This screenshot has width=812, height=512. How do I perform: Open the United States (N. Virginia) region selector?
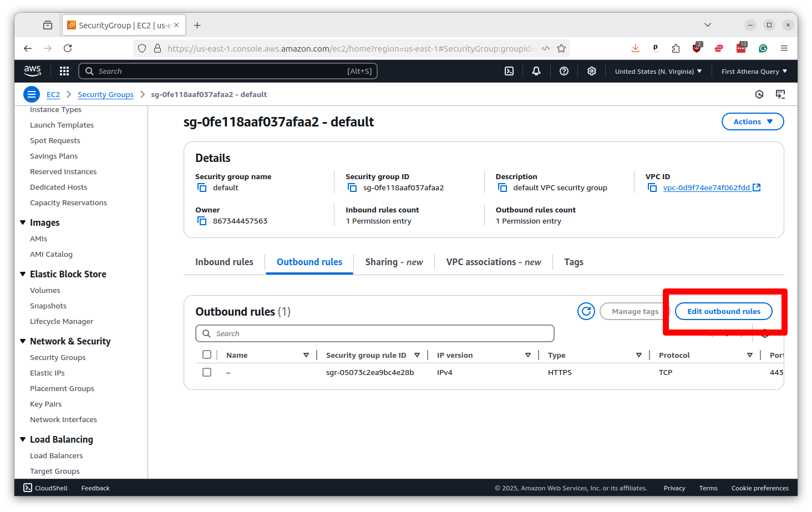pos(658,72)
